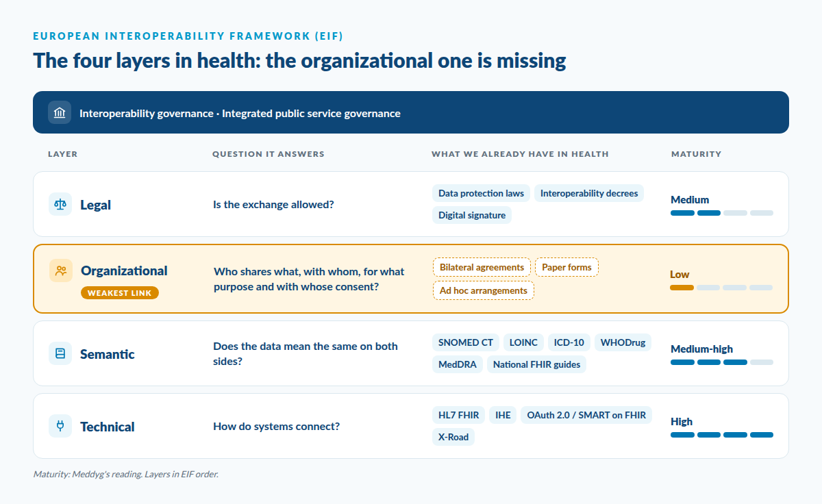Select the LOINC tag
Viewport: 822px width, 504px height.
click(x=524, y=342)
